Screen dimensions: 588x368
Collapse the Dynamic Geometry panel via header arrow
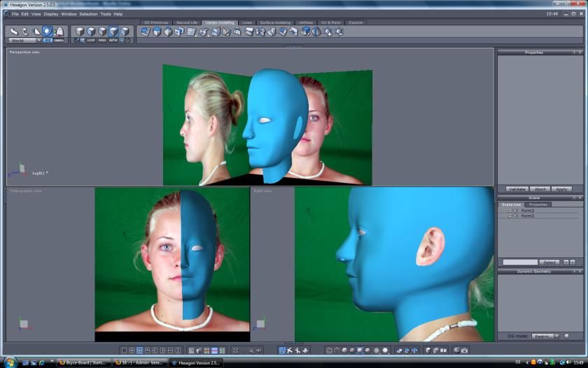tap(574, 271)
